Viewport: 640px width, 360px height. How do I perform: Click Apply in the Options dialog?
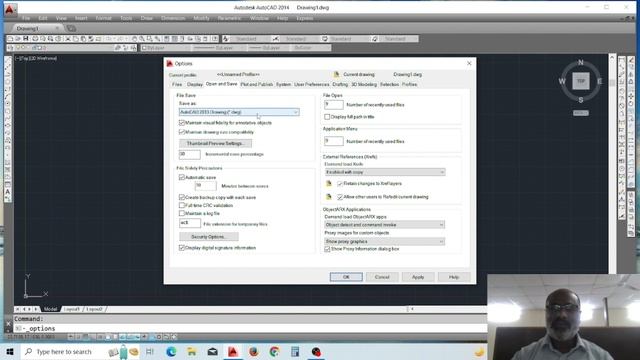tap(418, 277)
